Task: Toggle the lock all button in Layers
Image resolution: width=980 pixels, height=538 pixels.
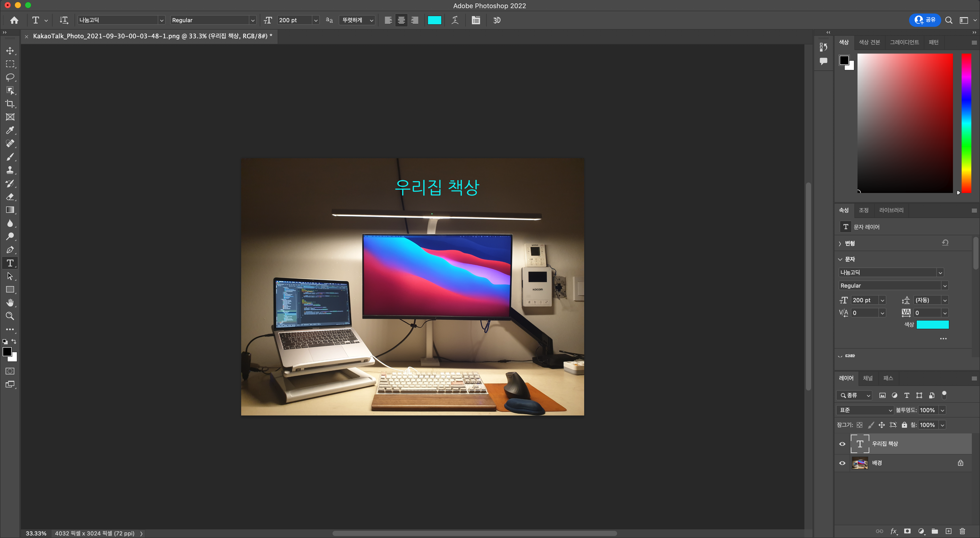Action: pyautogui.click(x=904, y=425)
